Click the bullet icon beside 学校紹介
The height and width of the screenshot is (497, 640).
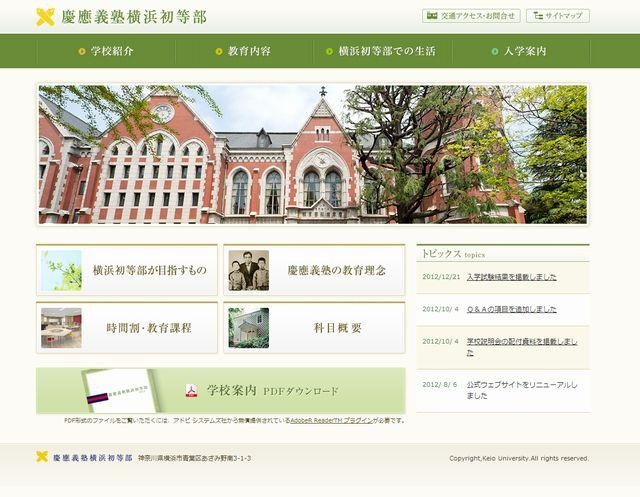(x=82, y=51)
